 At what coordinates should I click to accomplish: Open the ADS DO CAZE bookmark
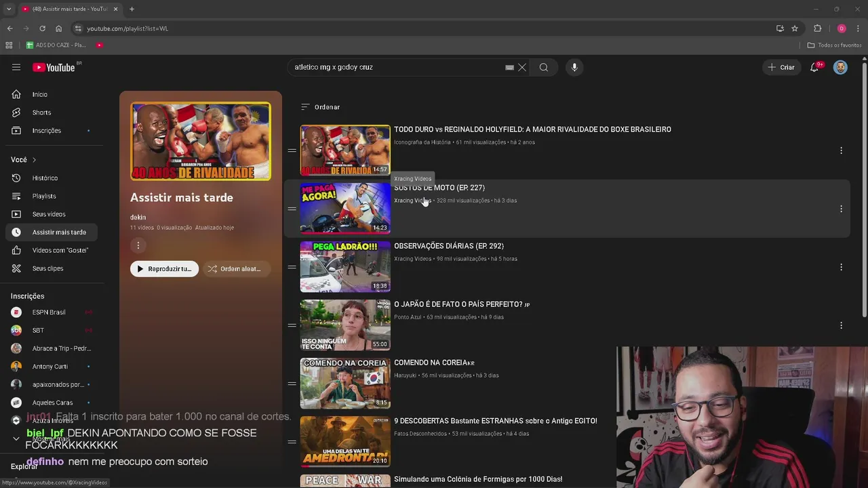56,45
